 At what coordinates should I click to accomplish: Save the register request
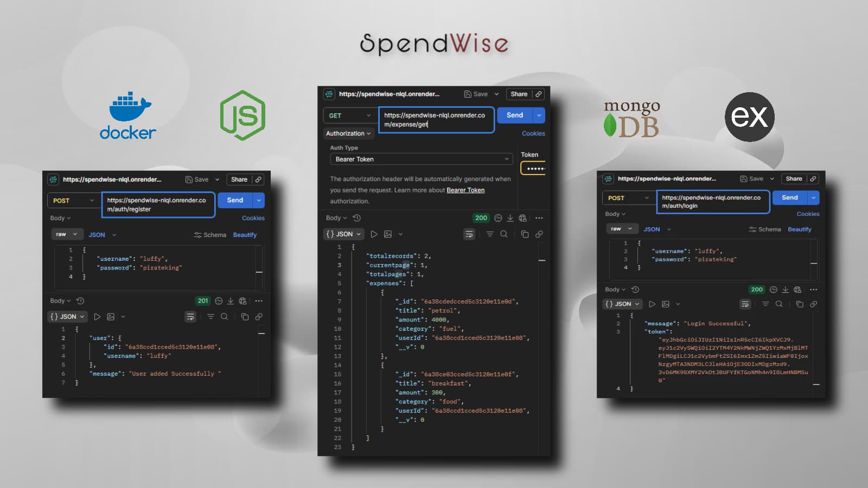pyautogui.click(x=197, y=179)
